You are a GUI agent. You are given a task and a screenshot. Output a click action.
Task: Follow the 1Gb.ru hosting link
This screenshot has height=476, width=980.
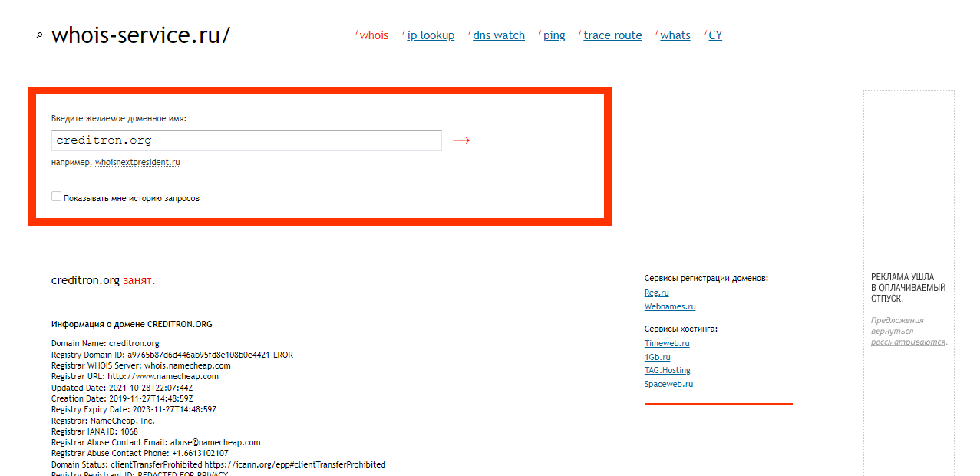[657, 357]
